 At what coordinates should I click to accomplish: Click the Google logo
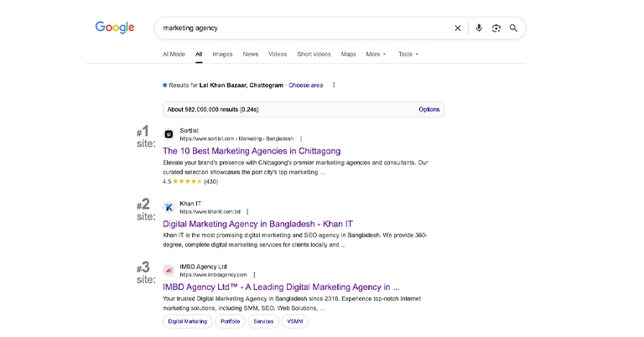point(115,28)
